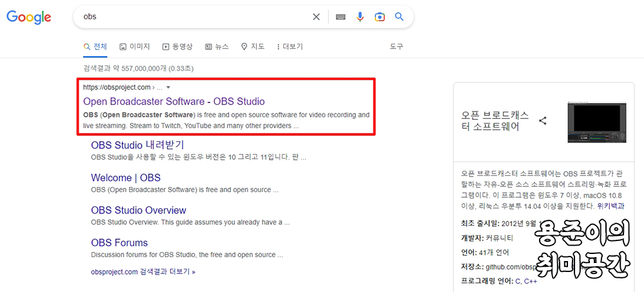Switch to the 뉴스 tab
This screenshot has width=644, height=292.
click(217, 46)
